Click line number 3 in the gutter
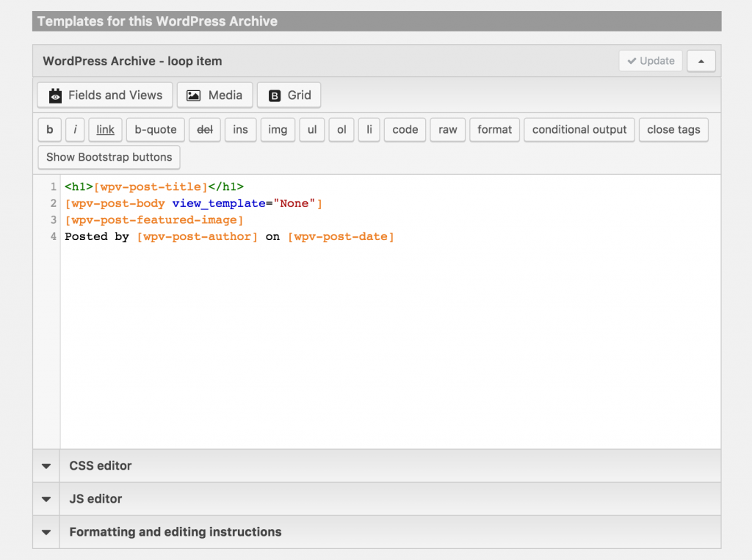This screenshot has height=560, width=752. 53,220
